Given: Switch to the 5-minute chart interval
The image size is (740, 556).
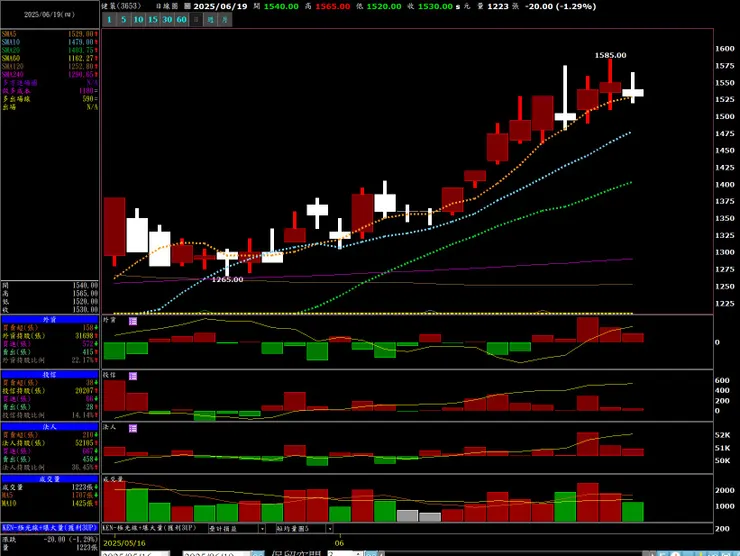Looking at the screenshot, I should 124,20.
